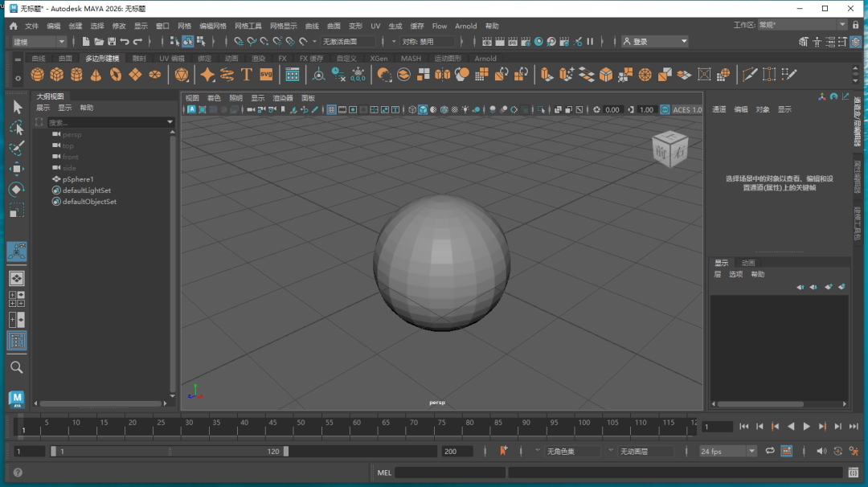Open the 网格工具 menu
This screenshot has width=868, height=487.
[x=248, y=26]
